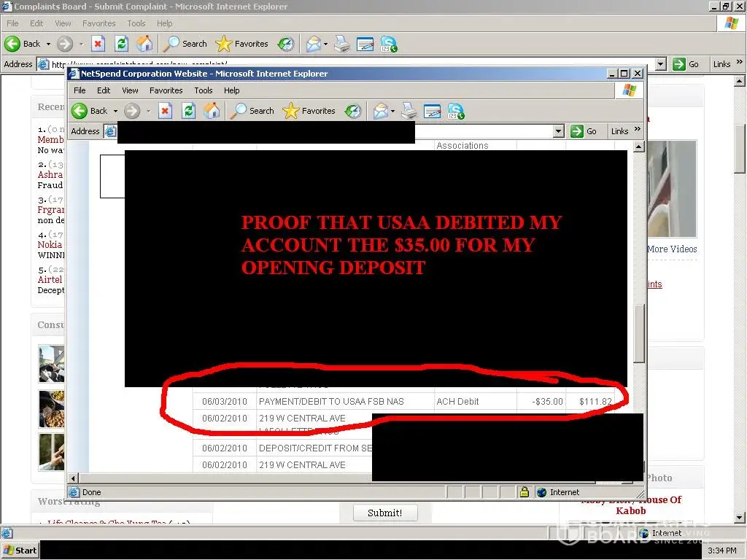The height and width of the screenshot is (560, 747).
Task: Click Go button in NetSpend address bar
Action: coord(584,131)
